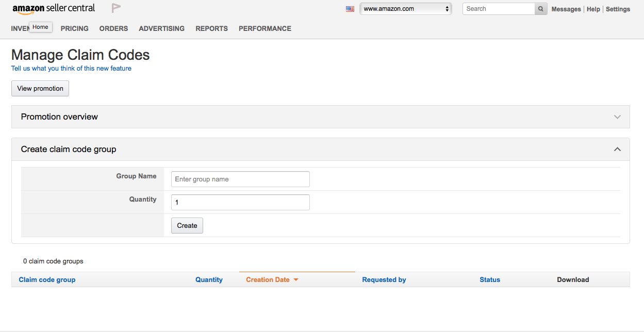Click the magnifying glass search button
The image size is (644, 332).
pos(540,9)
